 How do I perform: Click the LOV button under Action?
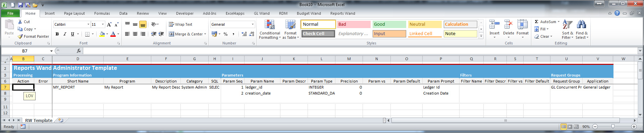[x=30, y=96]
